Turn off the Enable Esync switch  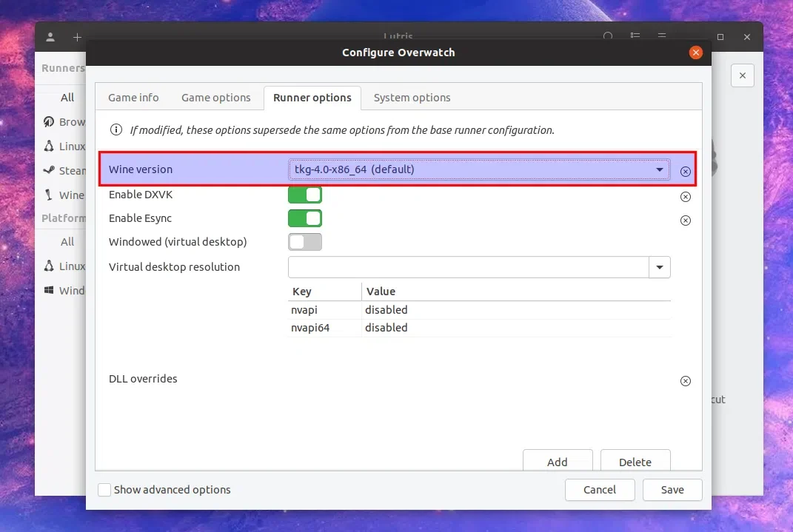(x=305, y=218)
